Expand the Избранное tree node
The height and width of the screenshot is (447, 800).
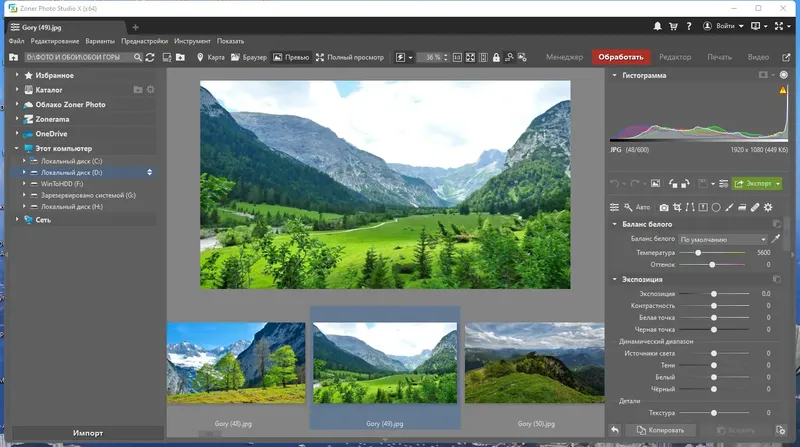pyautogui.click(x=17, y=75)
